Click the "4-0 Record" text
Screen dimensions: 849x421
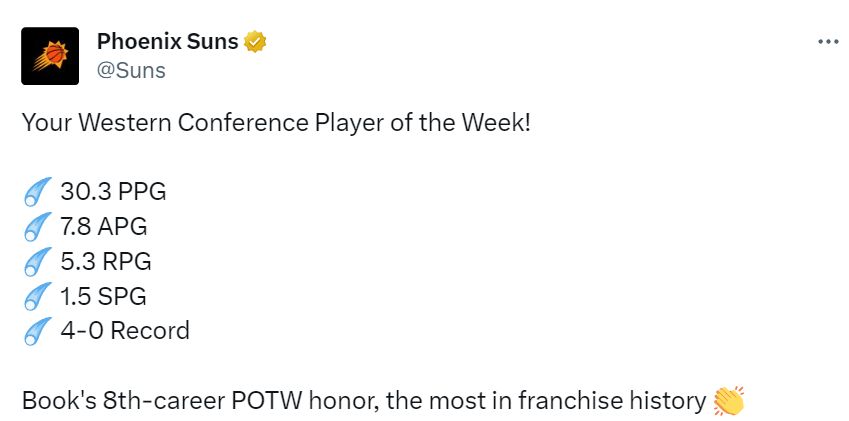124,330
